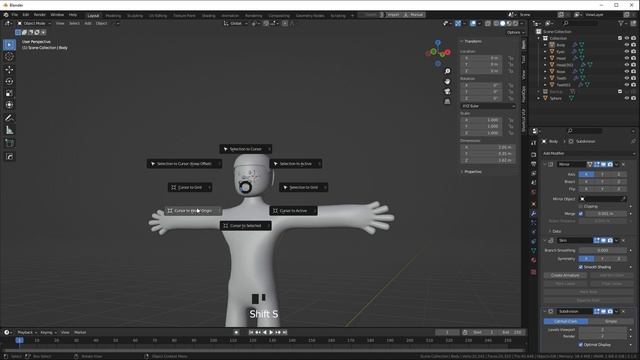Toggle camera view icon in viewport
This screenshot has width=640, height=360.
pos(447,91)
